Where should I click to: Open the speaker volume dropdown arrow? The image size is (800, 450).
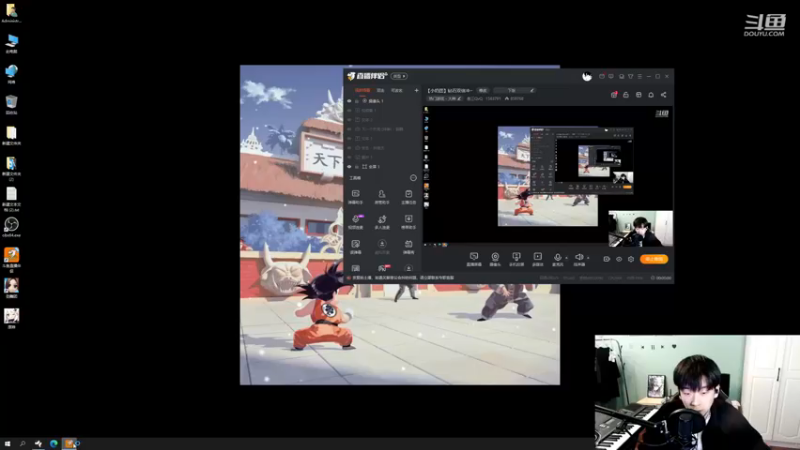point(588,258)
